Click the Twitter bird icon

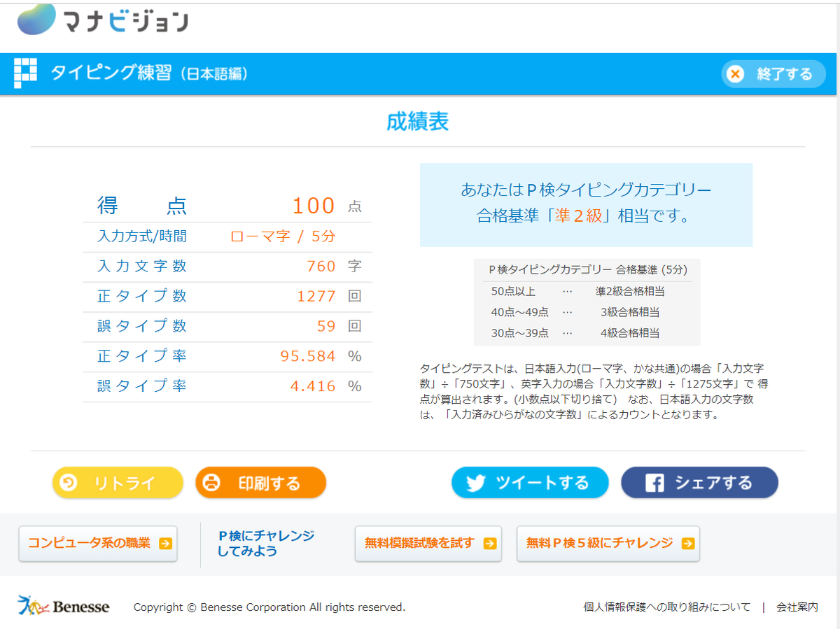[476, 483]
